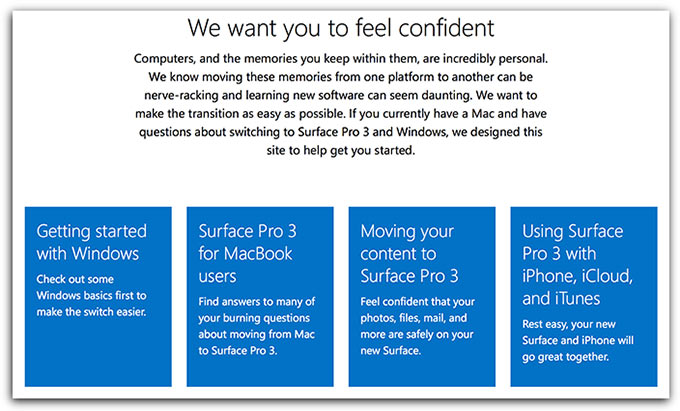The width and height of the screenshot is (680, 411).
Task: Click paragraph line starting "Computers, and the memories"
Action: 341,59
